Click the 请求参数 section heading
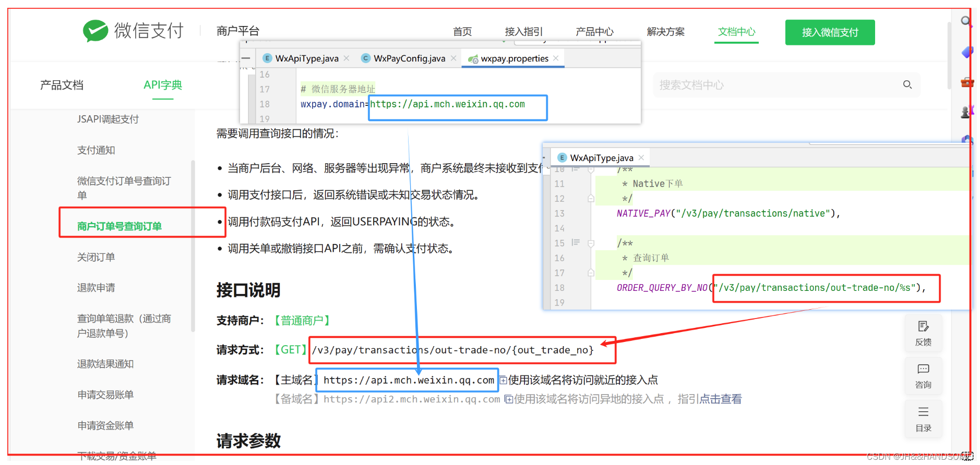Viewport: 980px width, 465px height. [x=248, y=441]
